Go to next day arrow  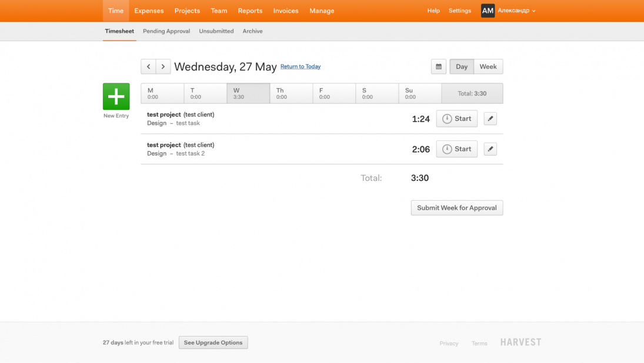click(163, 66)
